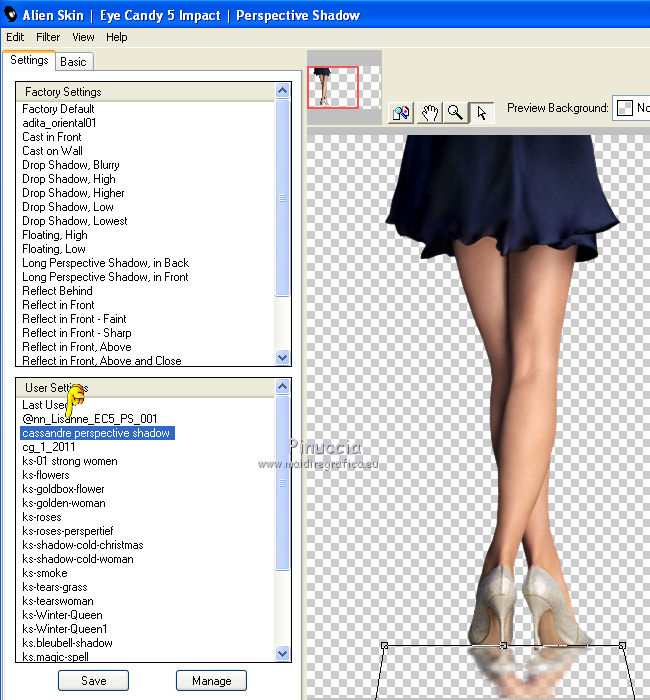
Task: Click the User Settings scrollbar thumb
Action: click(282, 483)
